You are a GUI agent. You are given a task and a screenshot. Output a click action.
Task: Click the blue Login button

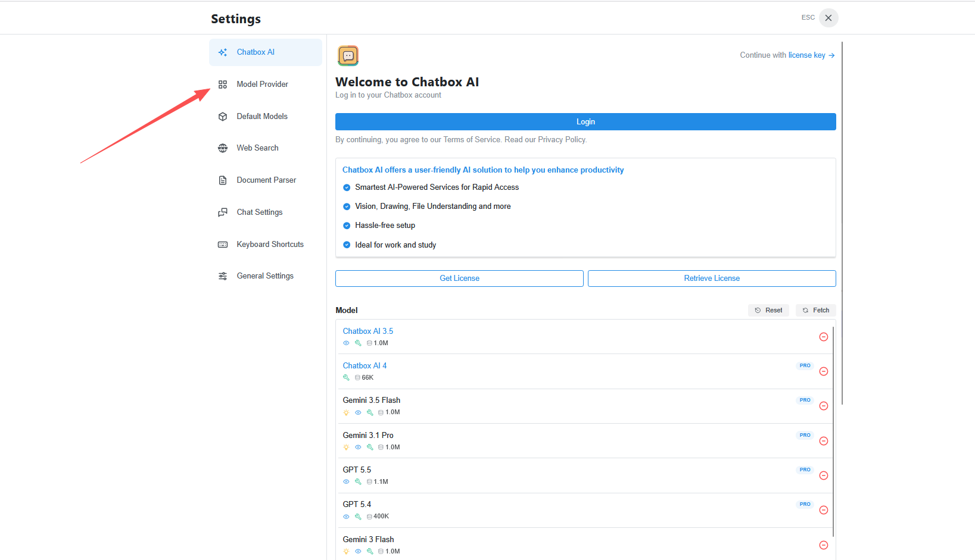click(585, 122)
